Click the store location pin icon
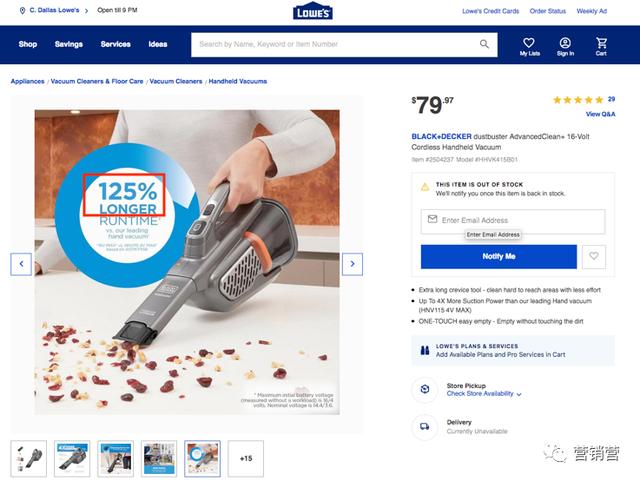The height and width of the screenshot is (481, 640). coord(22,11)
